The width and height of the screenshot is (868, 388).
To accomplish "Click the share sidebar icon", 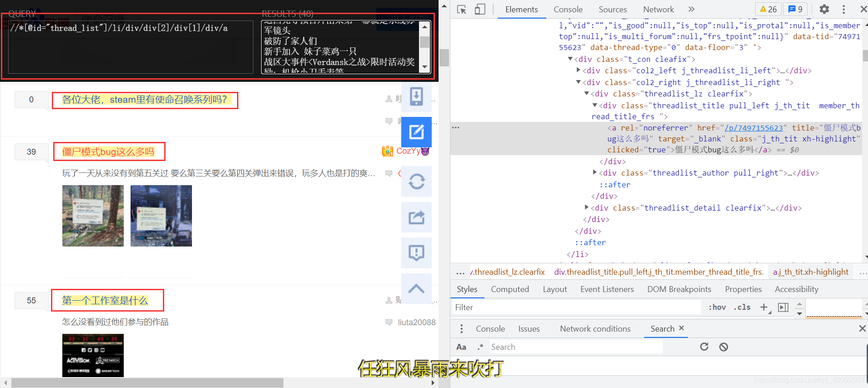I will 416,217.
